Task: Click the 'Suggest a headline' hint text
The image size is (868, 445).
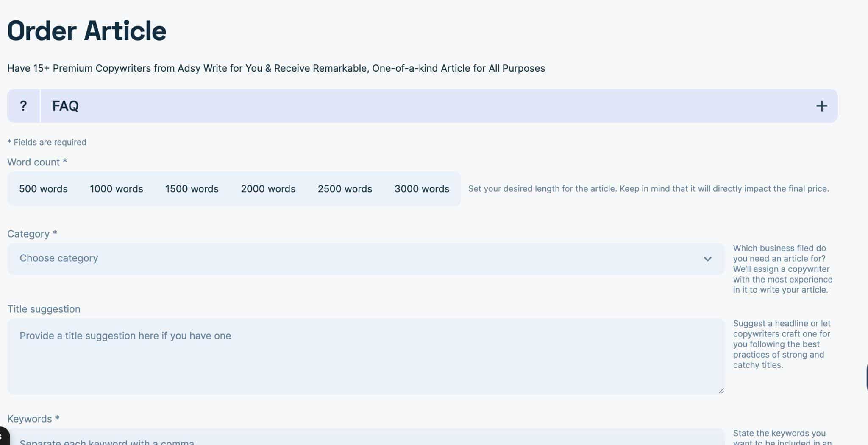Action: pyautogui.click(x=782, y=344)
